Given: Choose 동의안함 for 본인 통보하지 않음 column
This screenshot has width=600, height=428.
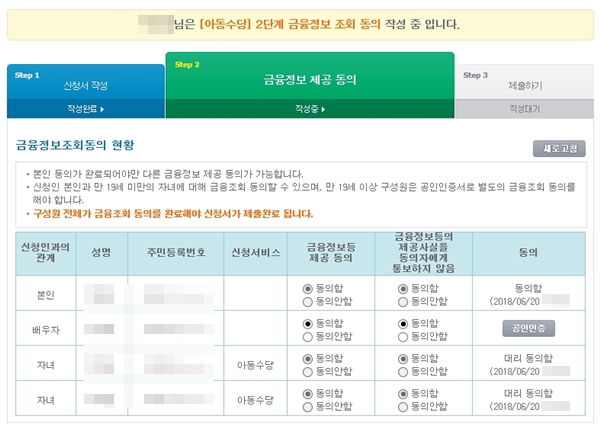Looking at the screenshot, I should coord(403,300).
